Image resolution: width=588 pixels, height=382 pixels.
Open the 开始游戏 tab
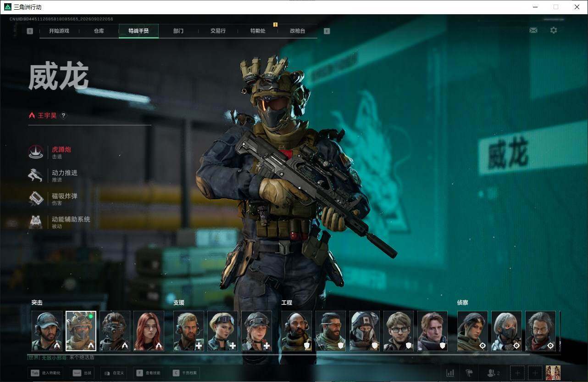pos(59,31)
